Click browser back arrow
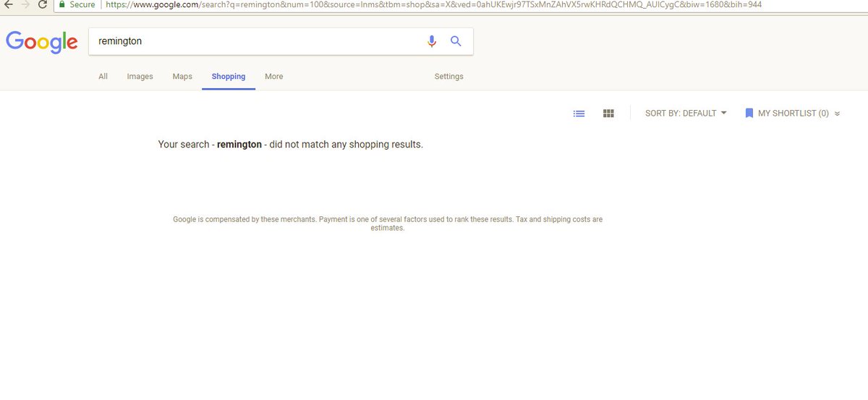 [x=8, y=4]
